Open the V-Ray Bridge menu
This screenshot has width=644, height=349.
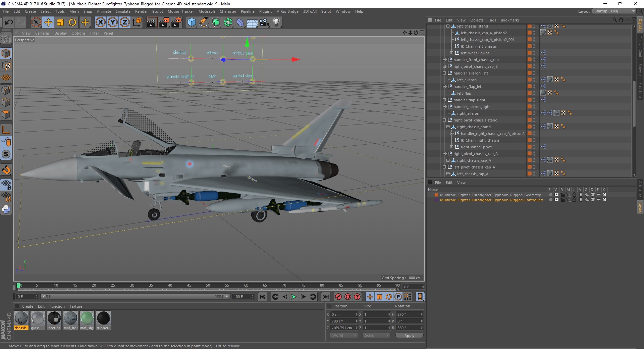coord(287,11)
